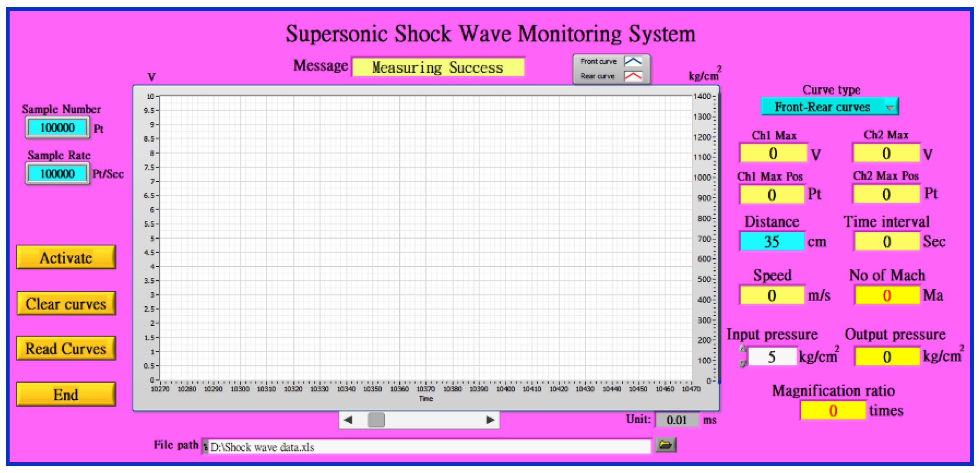Click the file path browse indicator at field start

pyautogui.click(x=205, y=447)
